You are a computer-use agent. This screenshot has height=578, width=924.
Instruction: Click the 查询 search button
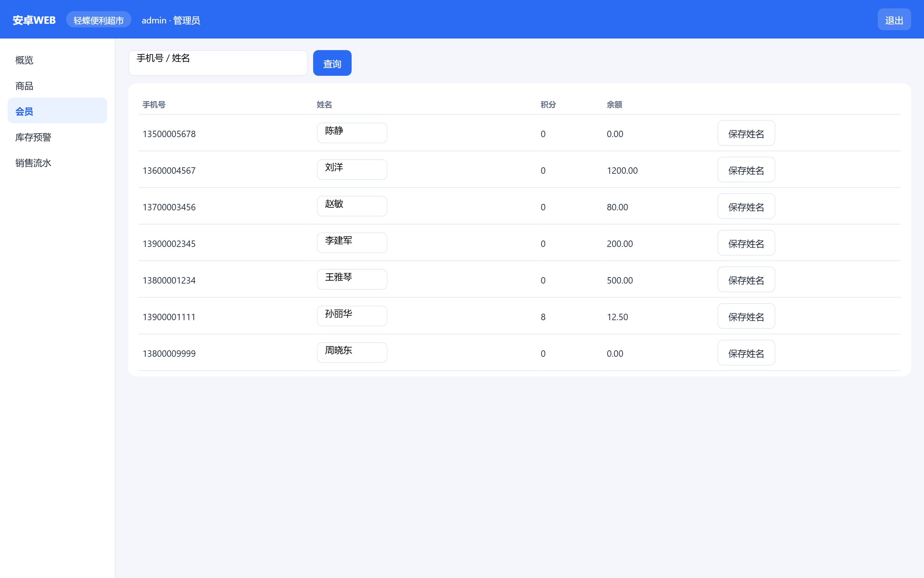(332, 63)
